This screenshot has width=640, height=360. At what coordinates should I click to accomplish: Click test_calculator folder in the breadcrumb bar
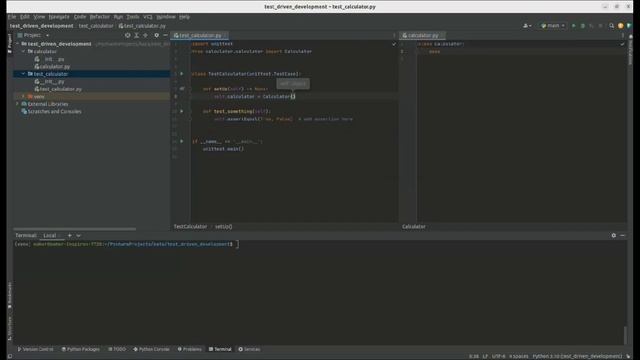click(x=96, y=26)
